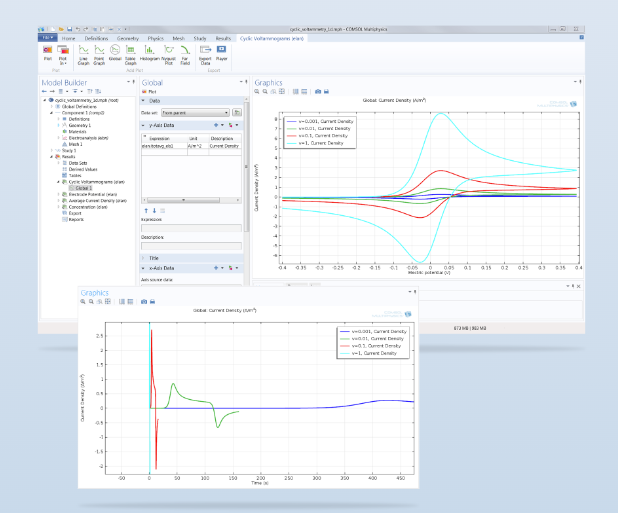
Task: Click print icon in lower Graphics window
Action: tap(153, 301)
